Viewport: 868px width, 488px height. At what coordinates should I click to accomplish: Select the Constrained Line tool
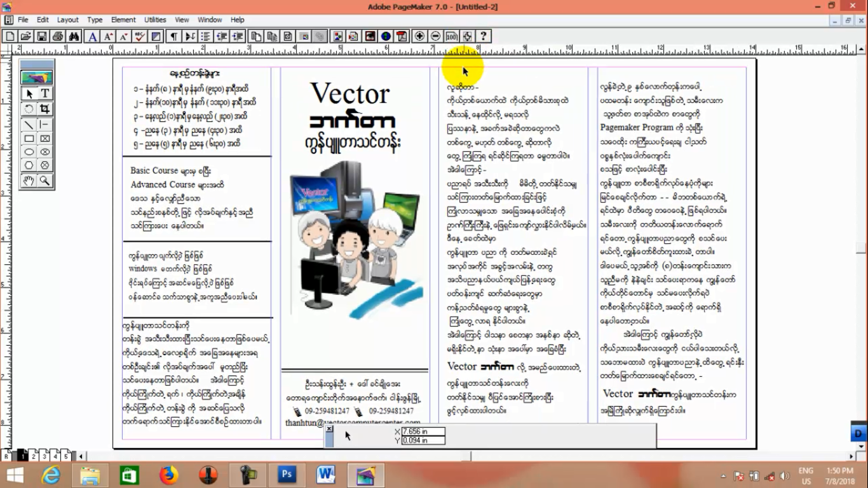pos(45,124)
